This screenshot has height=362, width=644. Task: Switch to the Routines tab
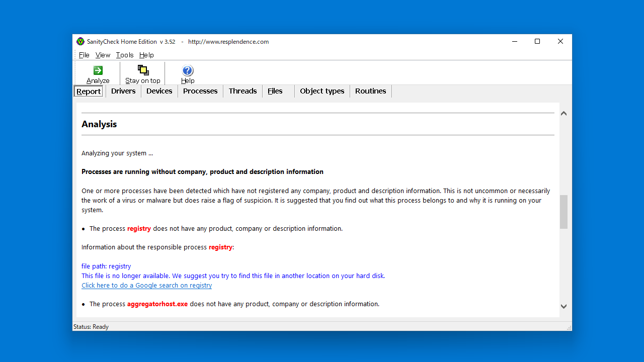click(x=371, y=91)
